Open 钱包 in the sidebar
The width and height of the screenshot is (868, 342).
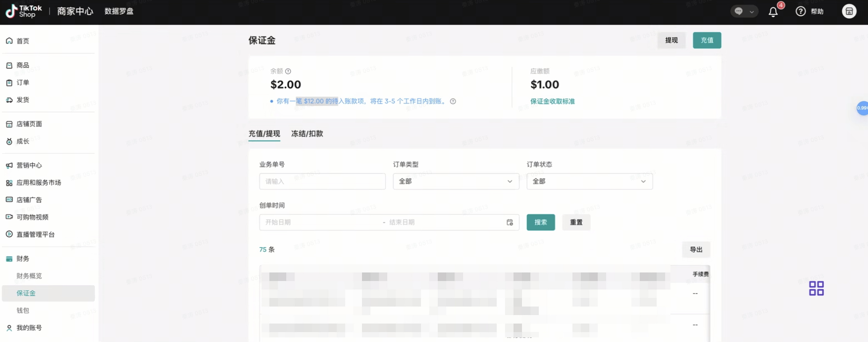click(23, 310)
